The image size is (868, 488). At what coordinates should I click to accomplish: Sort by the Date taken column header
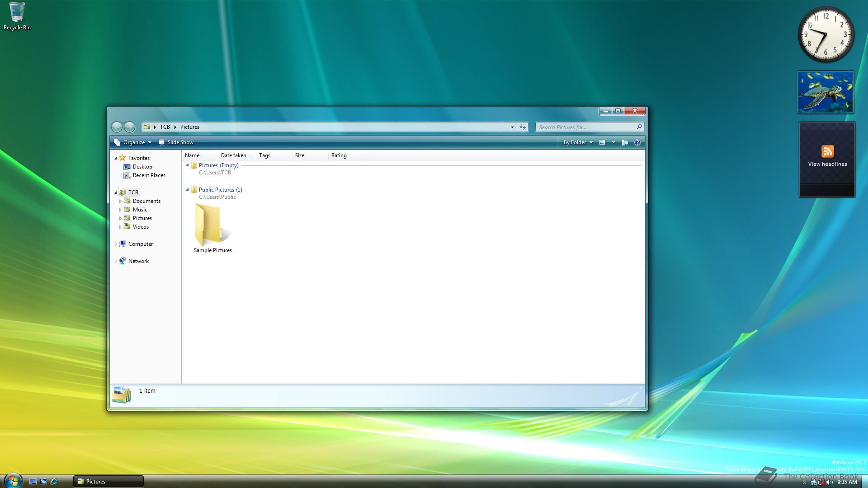(237, 155)
